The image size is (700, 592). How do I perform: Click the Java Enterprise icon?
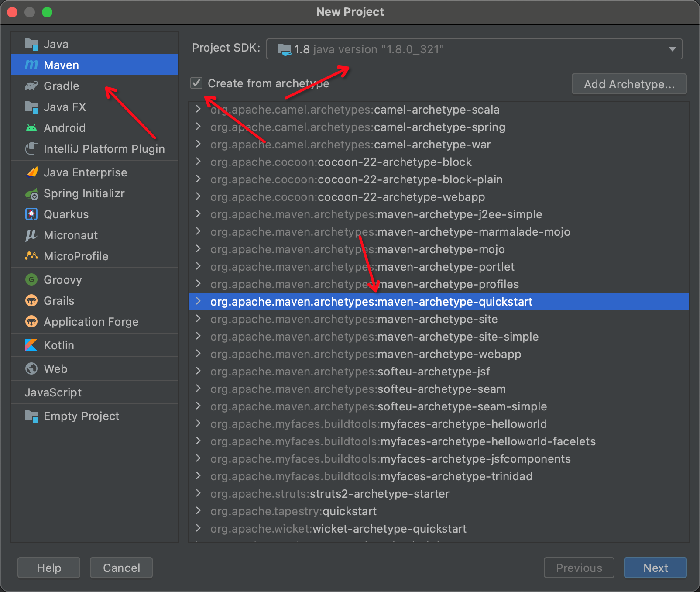[31, 172]
